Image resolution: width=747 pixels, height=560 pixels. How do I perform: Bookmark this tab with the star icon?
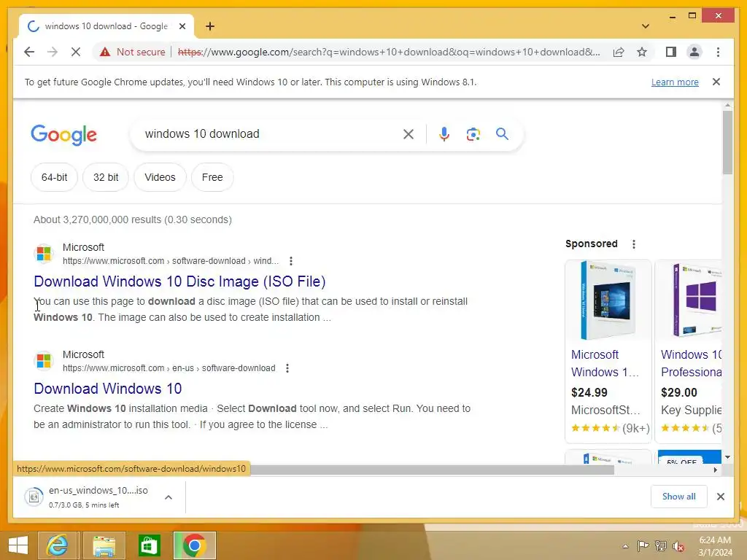click(642, 52)
